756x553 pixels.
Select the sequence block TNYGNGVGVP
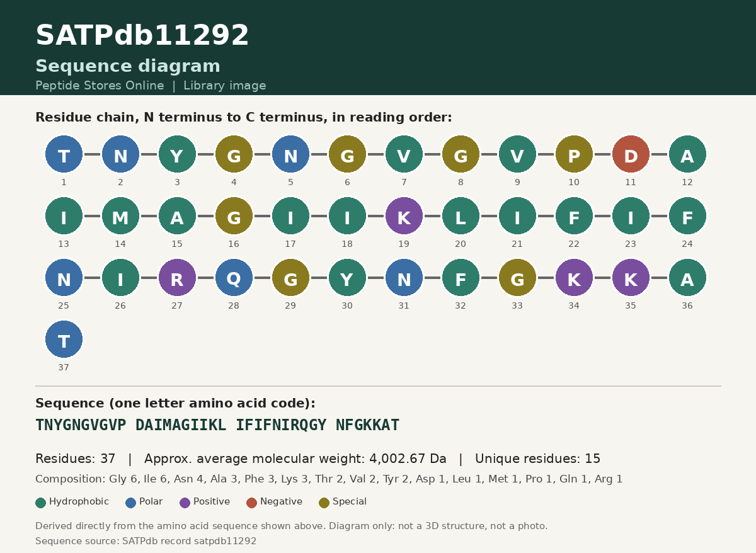pos(81,425)
